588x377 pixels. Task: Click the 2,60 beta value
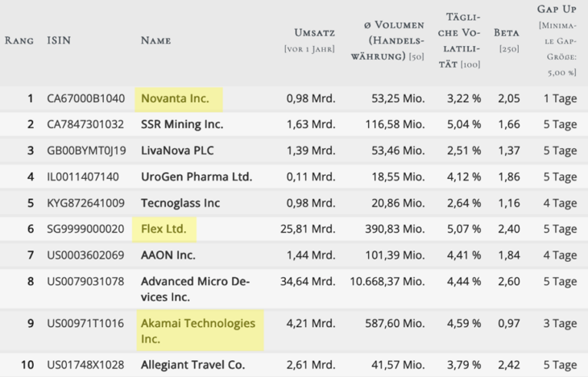(509, 281)
